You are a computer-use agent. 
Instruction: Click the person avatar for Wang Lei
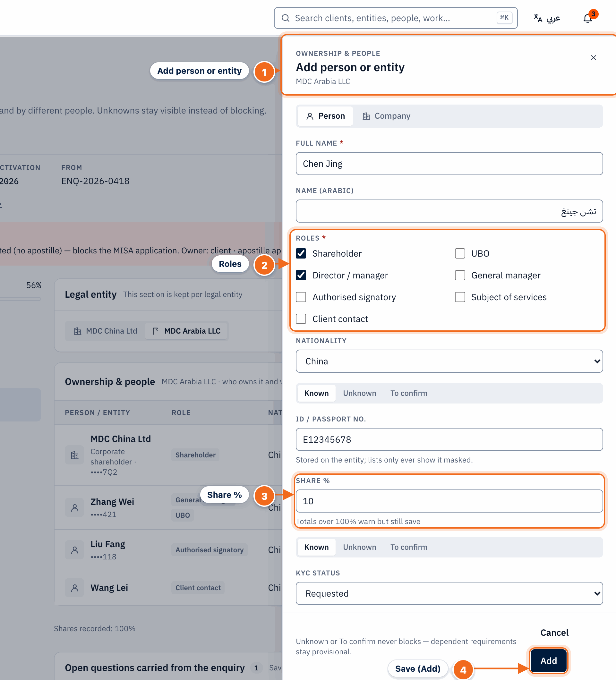(74, 588)
